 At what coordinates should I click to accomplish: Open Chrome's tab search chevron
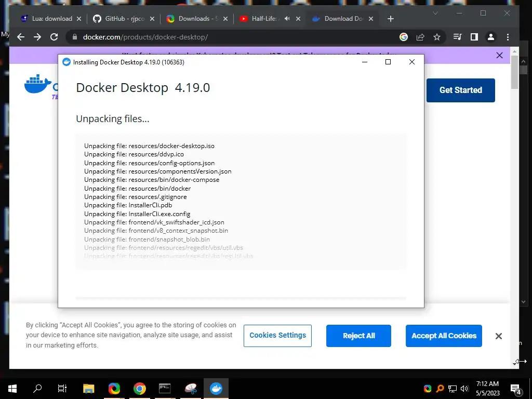tap(435, 13)
